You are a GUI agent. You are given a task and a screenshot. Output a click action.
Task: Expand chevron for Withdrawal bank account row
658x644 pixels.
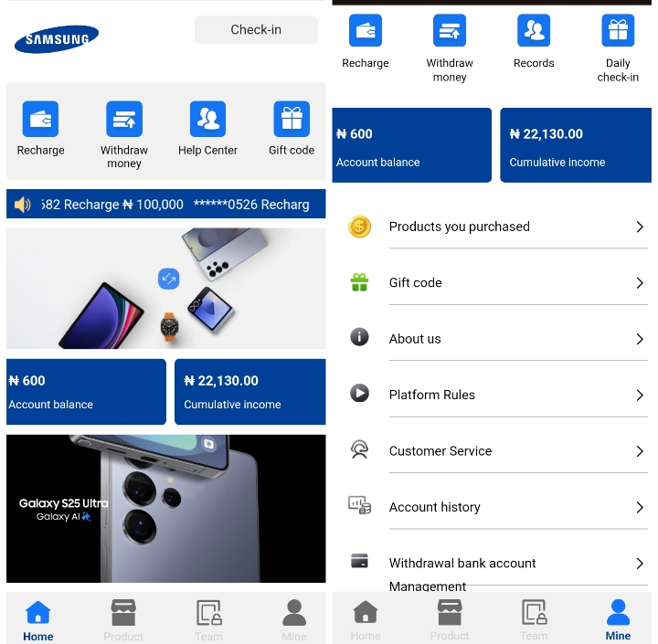point(640,564)
